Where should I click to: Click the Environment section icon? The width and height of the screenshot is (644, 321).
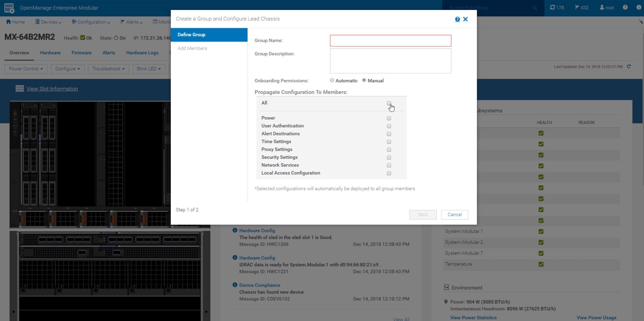446,287
